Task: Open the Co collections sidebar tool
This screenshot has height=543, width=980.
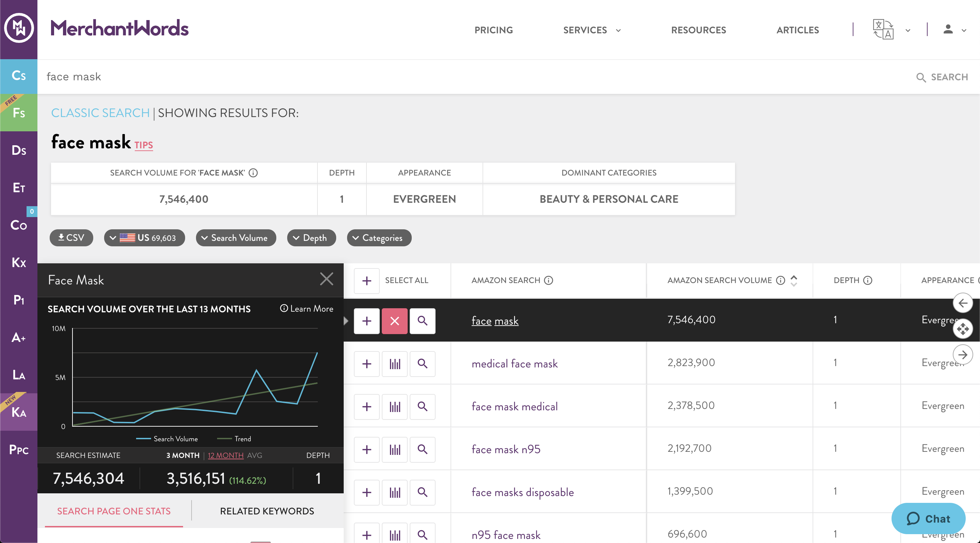Action: [19, 225]
